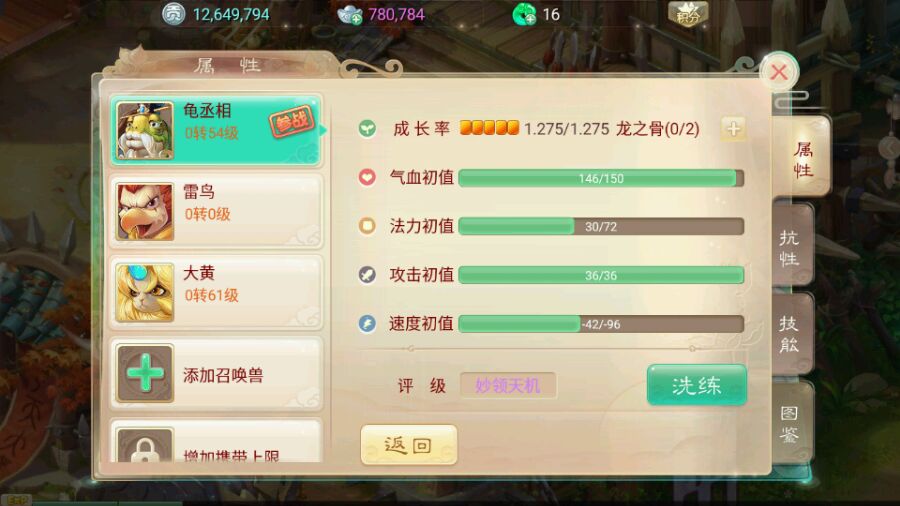Click the 返回 button
This screenshot has height=506, width=900.
click(x=409, y=445)
